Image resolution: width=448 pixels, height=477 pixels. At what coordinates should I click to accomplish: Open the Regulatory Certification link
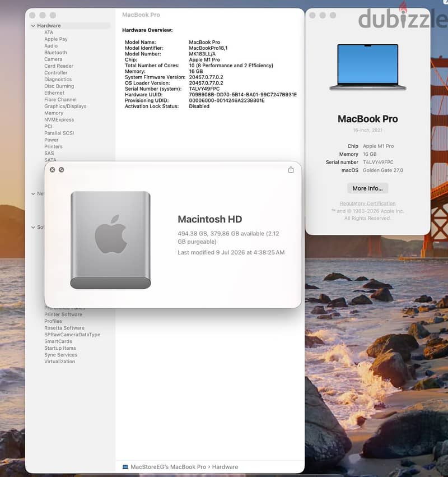368,203
